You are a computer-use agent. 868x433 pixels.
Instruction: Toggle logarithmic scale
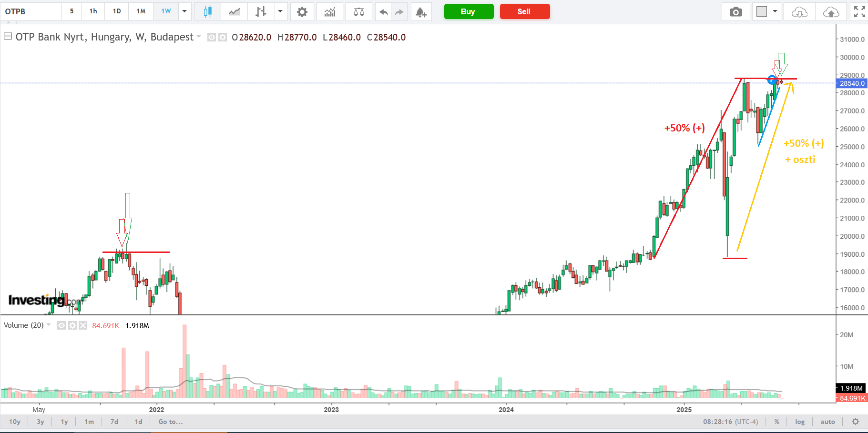pyautogui.click(x=800, y=422)
